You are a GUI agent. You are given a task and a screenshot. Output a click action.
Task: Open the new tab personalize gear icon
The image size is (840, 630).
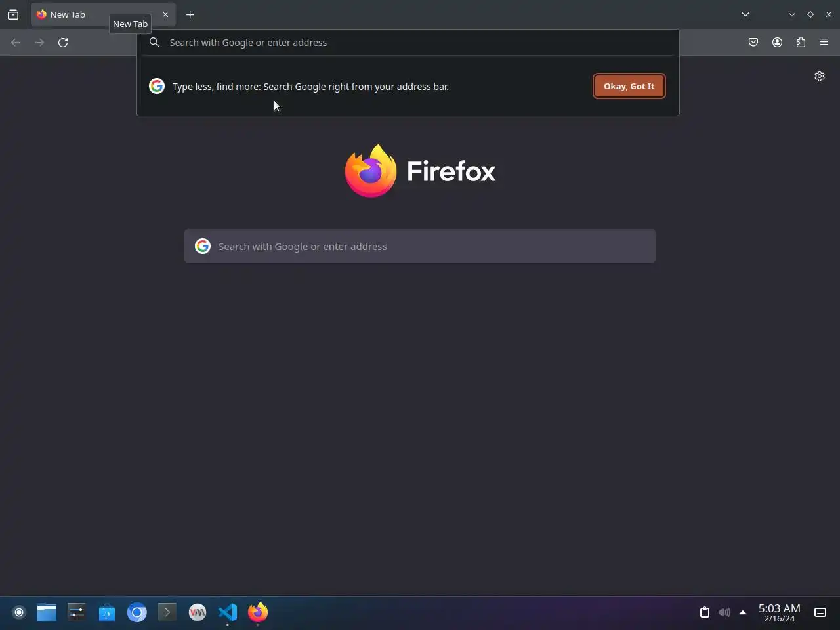(820, 76)
